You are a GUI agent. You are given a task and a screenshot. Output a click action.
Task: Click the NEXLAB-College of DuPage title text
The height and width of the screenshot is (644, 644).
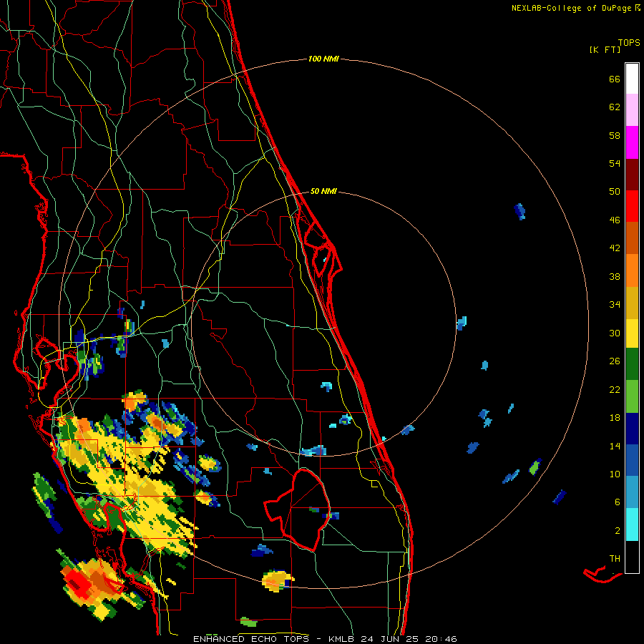pyautogui.click(x=571, y=8)
